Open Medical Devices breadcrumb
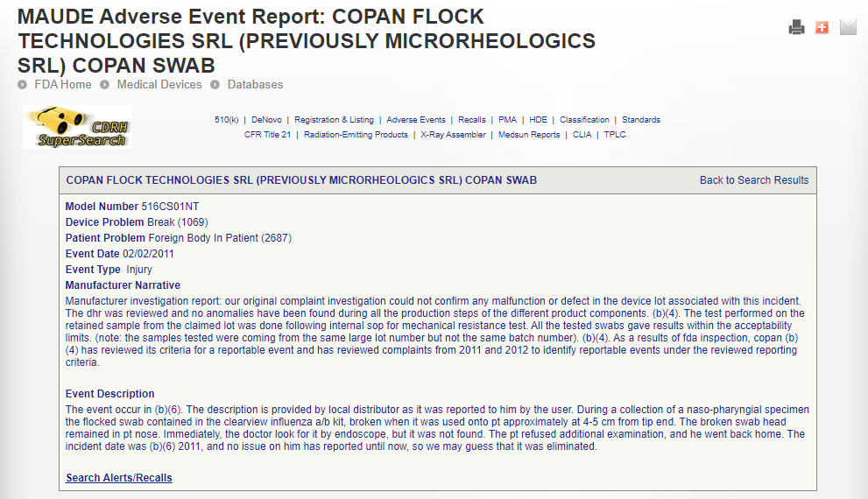Screen dimensions: 868x499 coord(159,85)
